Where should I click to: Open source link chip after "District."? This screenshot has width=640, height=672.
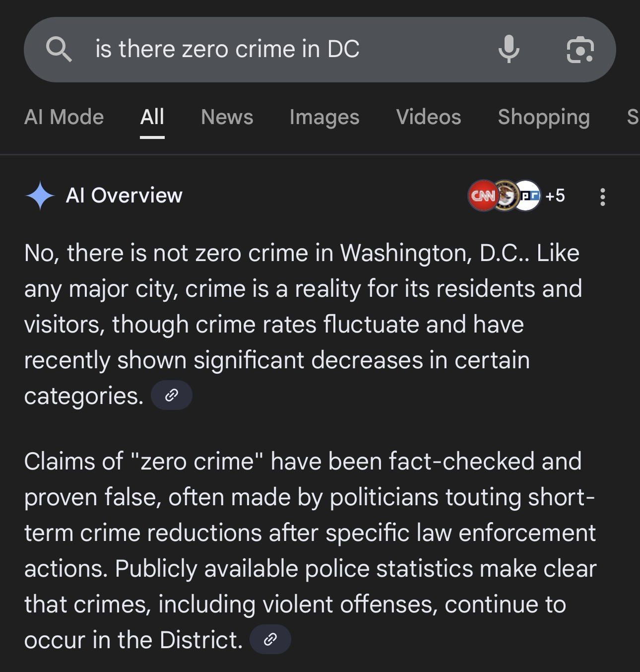(x=270, y=639)
